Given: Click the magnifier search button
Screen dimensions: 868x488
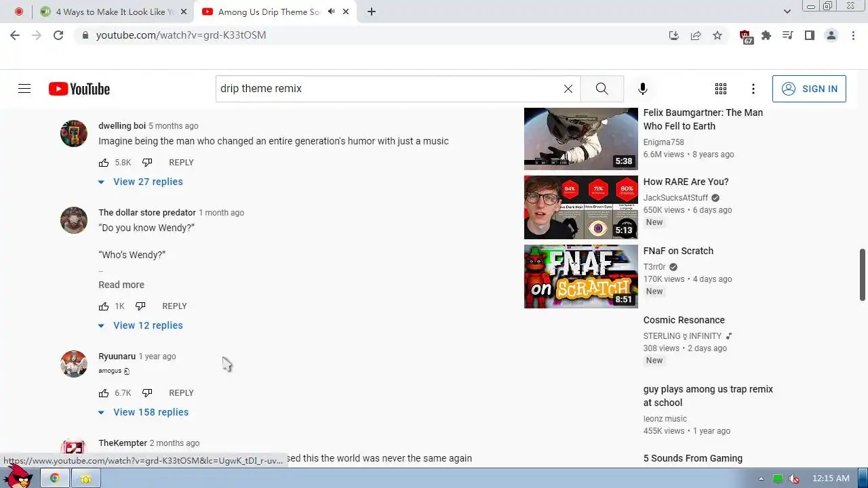Looking at the screenshot, I should click(601, 89).
